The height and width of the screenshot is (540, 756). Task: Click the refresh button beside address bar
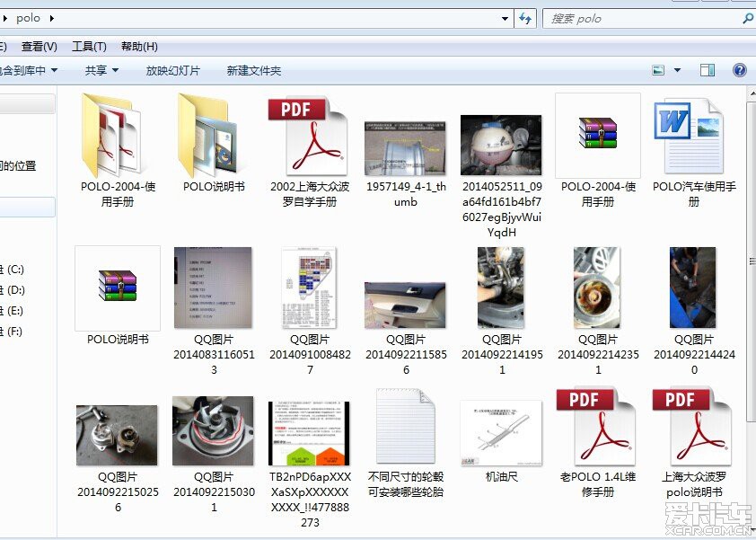pyautogui.click(x=525, y=19)
